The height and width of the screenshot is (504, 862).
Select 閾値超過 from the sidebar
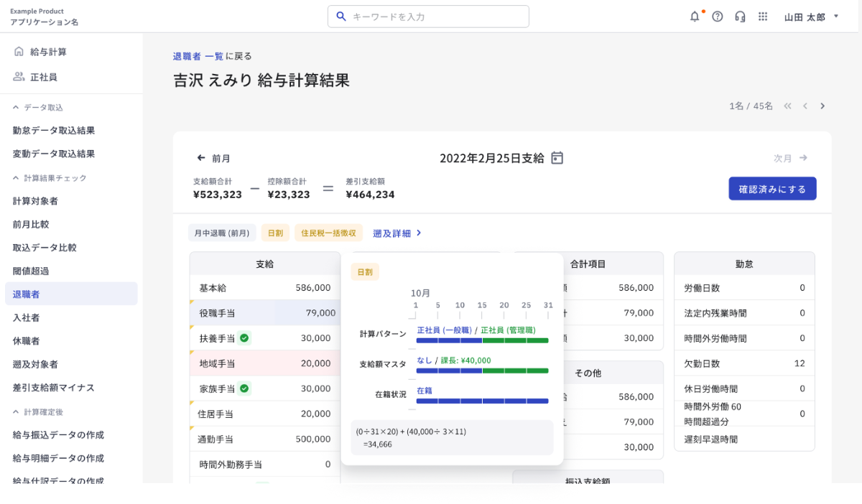pyautogui.click(x=31, y=271)
